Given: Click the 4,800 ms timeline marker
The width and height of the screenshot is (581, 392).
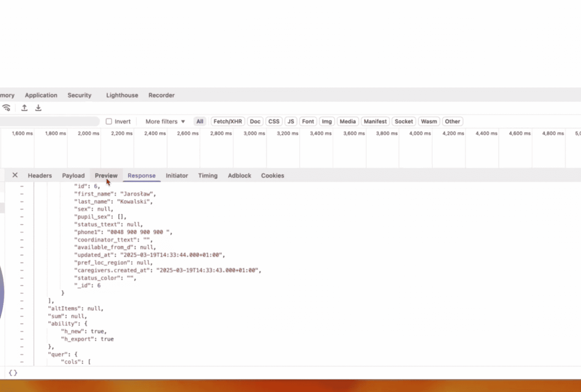Looking at the screenshot, I should pyautogui.click(x=553, y=133).
